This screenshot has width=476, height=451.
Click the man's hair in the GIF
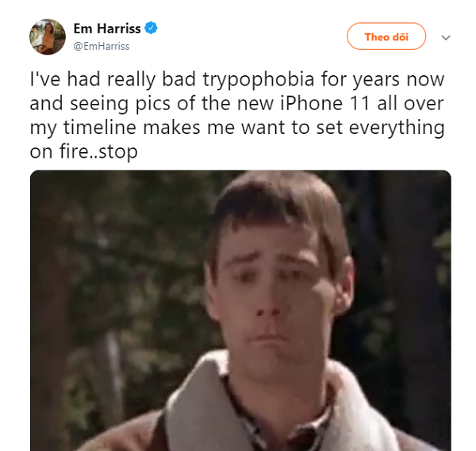279,206
